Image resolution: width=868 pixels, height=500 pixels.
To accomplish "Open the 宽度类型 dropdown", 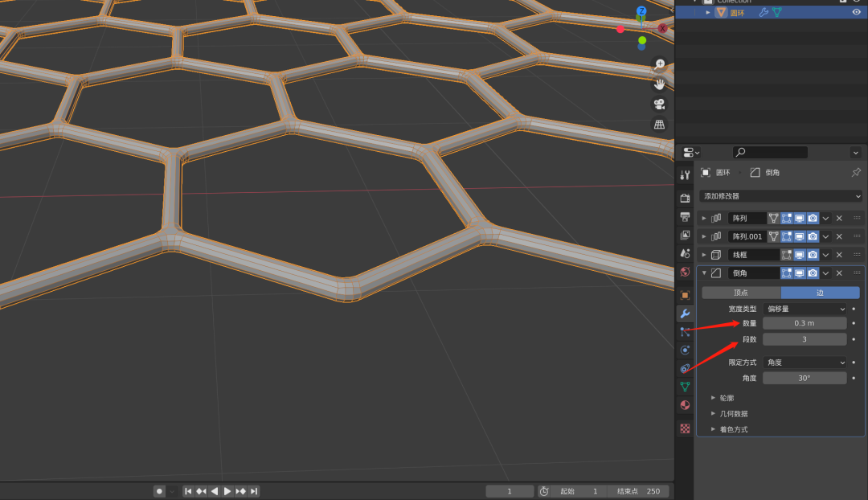I will [805, 309].
